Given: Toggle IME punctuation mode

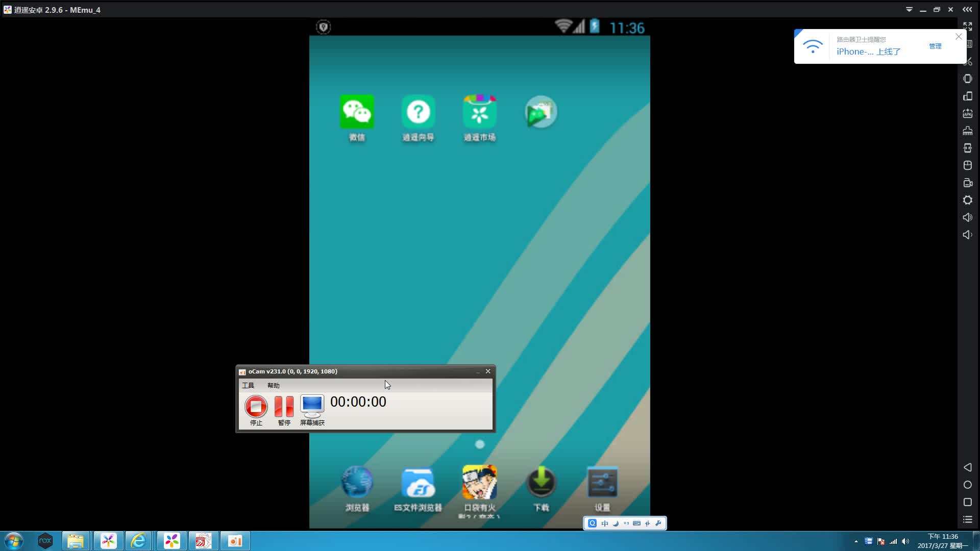Looking at the screenshot, I should (626, 523).
